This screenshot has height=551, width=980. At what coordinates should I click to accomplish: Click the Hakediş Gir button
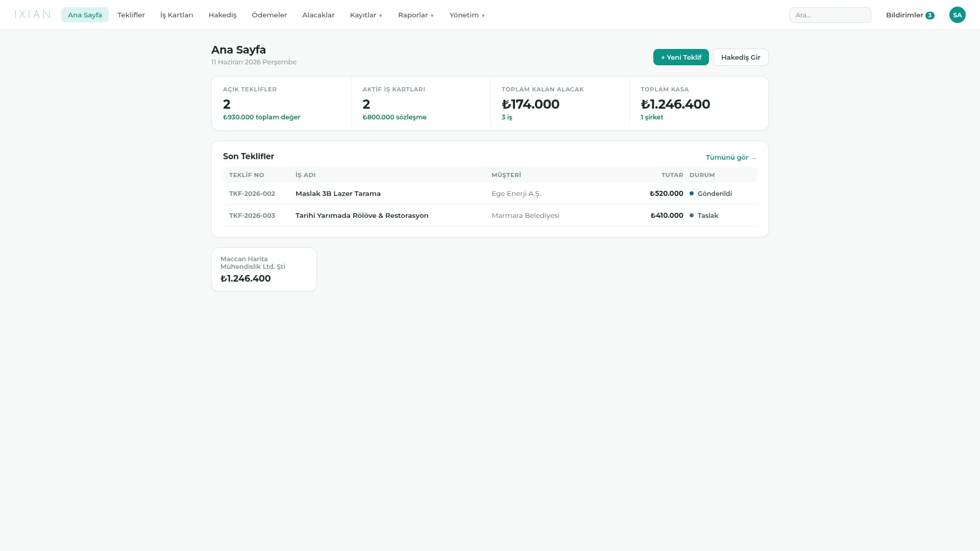[741, 57]
